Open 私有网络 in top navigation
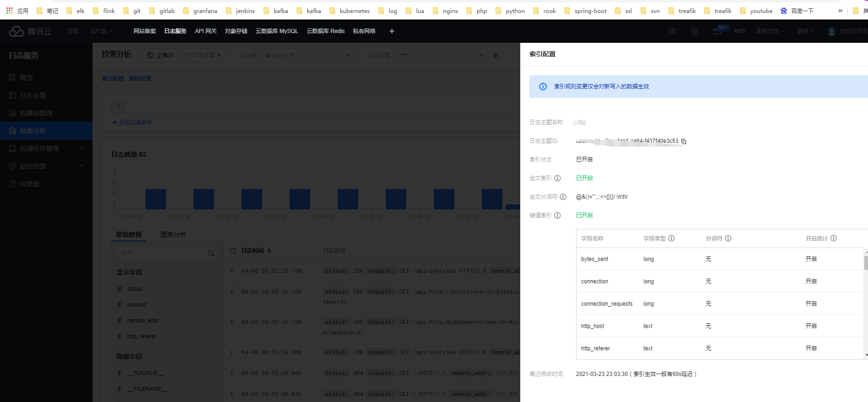Image resolution: width=868 pixels, height=402 pixels. pyautogui.click(x=364, y=31)
